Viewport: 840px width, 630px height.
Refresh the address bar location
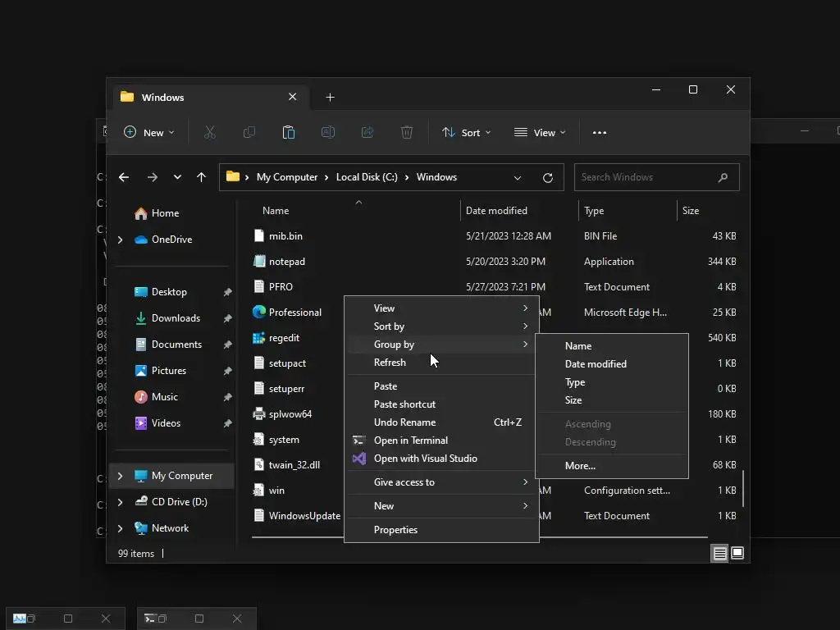coord(547,178)
